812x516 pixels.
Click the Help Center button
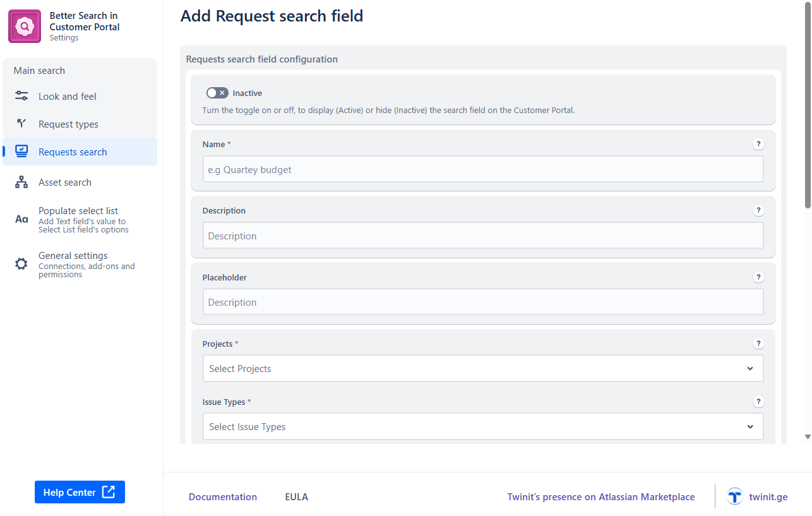(x=80, y=492)
